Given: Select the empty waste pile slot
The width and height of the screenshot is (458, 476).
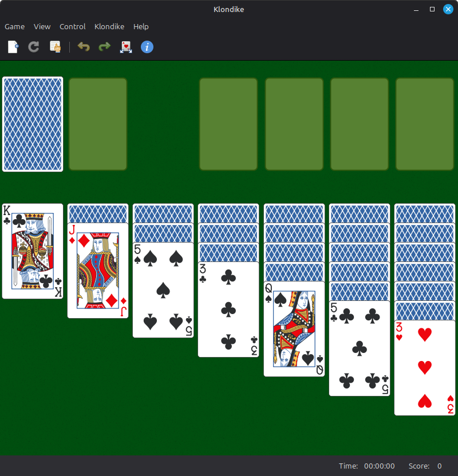Looking at the screenshot, I should (98, 124).
